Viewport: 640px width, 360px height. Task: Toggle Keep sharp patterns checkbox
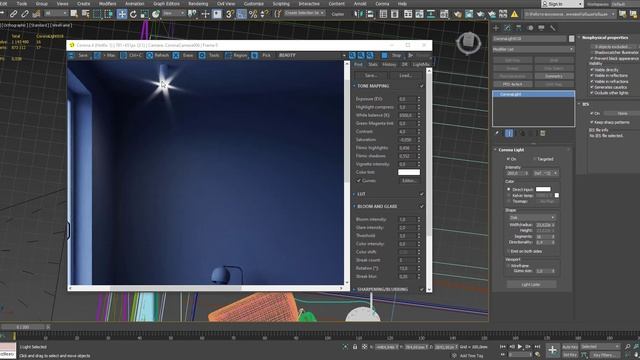pos(592,122)
